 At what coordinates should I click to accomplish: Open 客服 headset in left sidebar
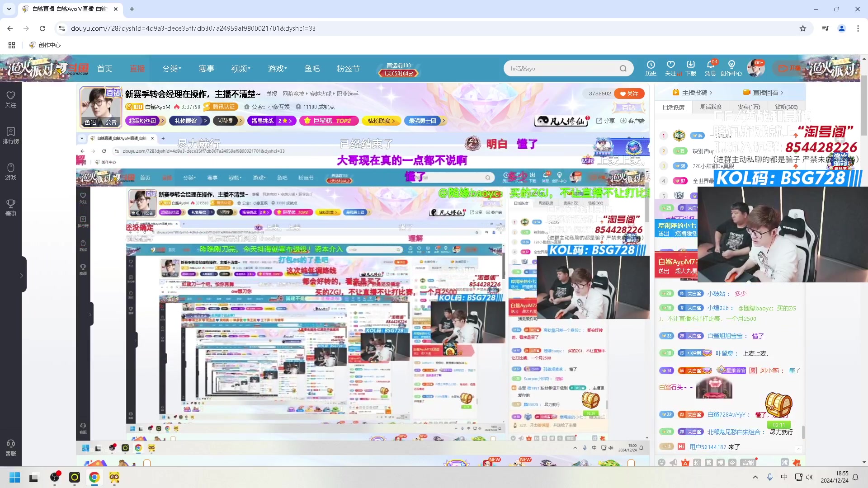point(11,447)
